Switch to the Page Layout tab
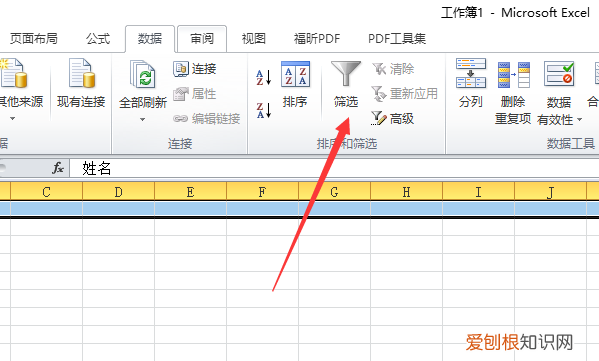Screen dimensions: 599x361 [x=34, y=39]
